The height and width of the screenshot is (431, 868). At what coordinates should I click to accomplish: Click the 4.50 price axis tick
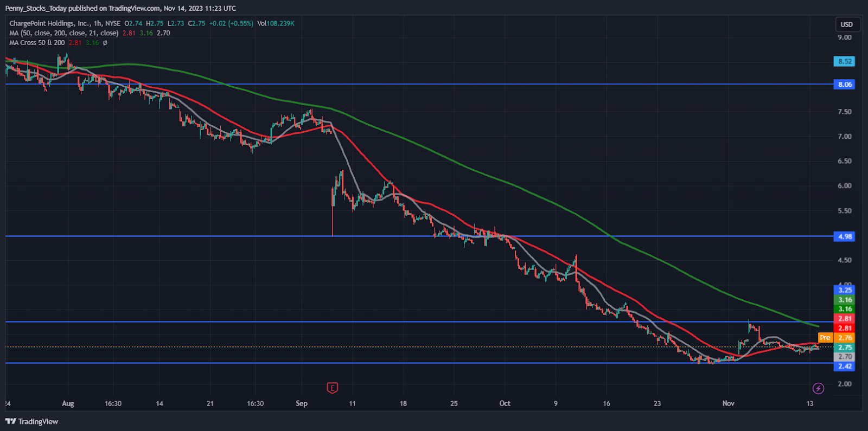point(845,260)
